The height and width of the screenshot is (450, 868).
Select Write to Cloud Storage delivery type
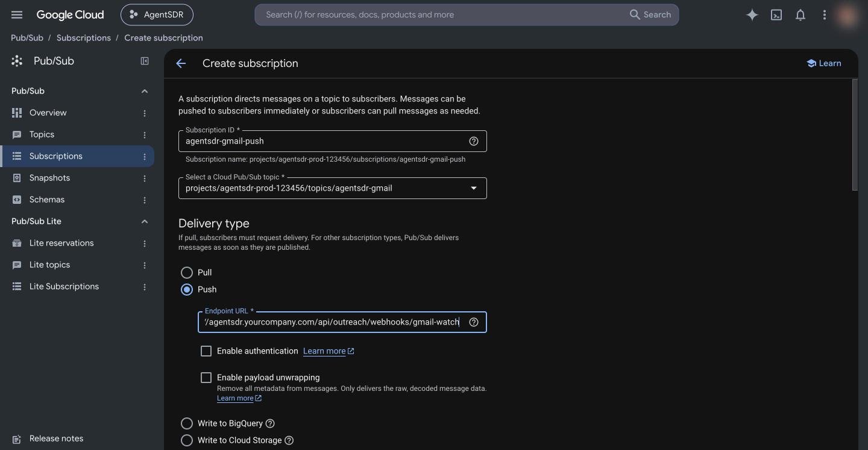coord(187,440)
